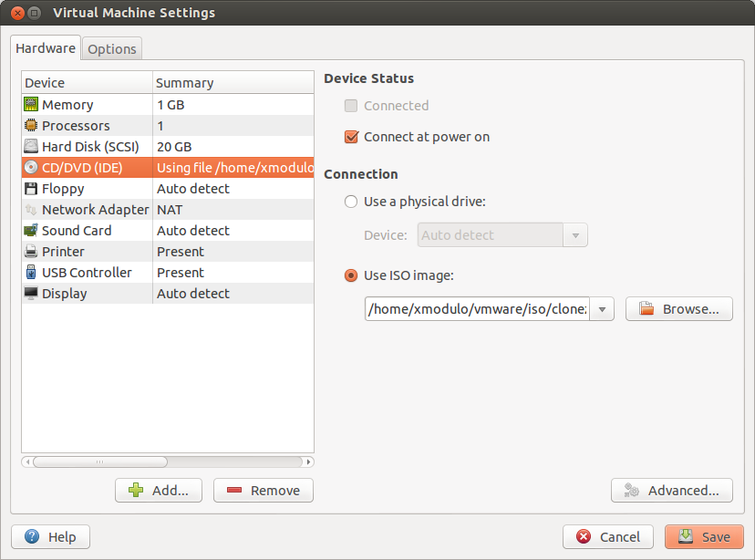Click the Printer device icon
The image size is (755, 560).
[x=31, y=252]
